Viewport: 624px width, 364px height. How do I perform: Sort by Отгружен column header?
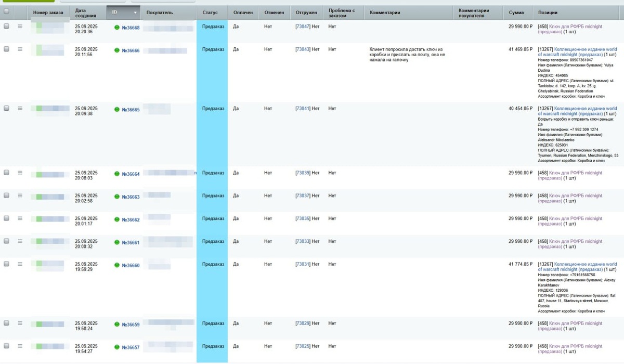(306, 12)
